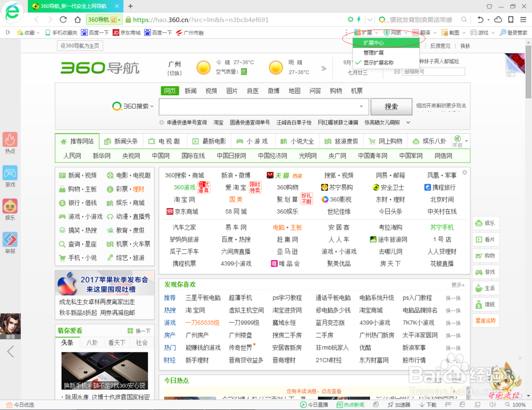Open the 手机收藏夹 bookmark
The image size is (532, 410).
(62, 32)
